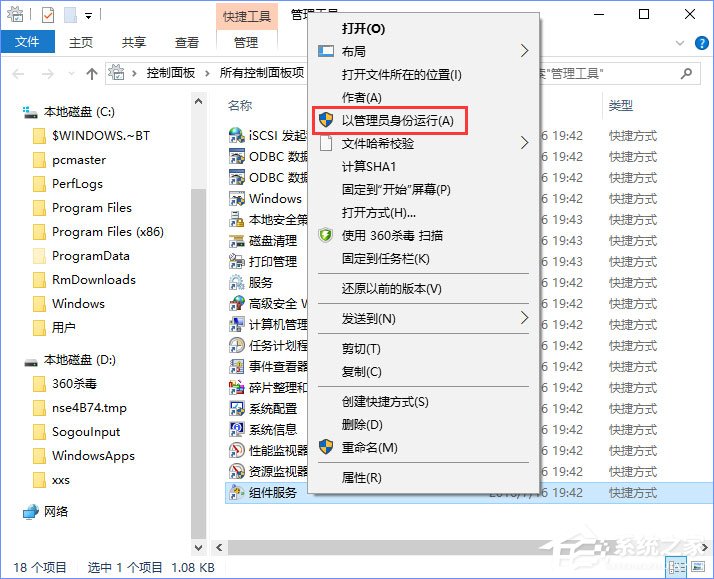The height and width of the screenshot is (579, 714).
Task: Open the 共享 ribbon tab
Action: (x=134, y=42)
